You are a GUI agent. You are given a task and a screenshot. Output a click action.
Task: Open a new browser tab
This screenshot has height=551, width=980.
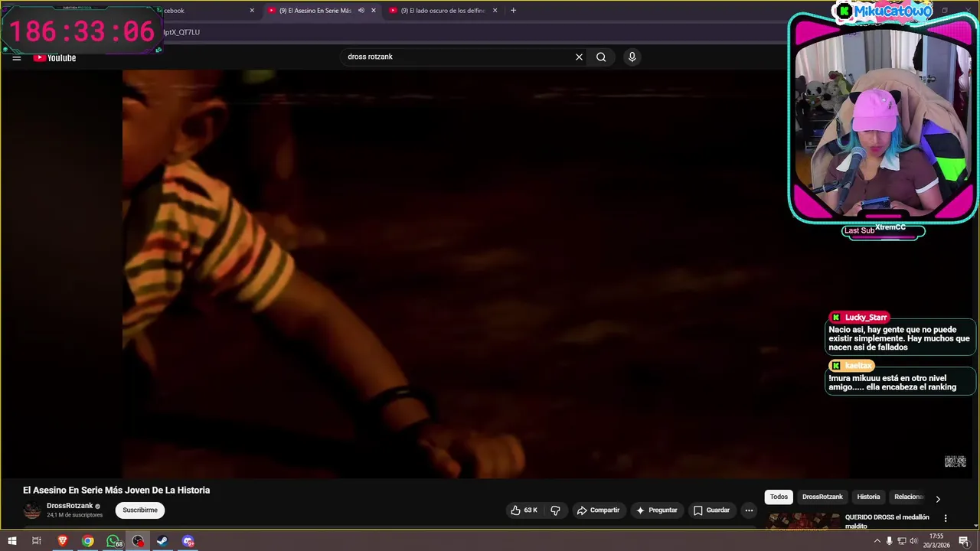point(513,11)
